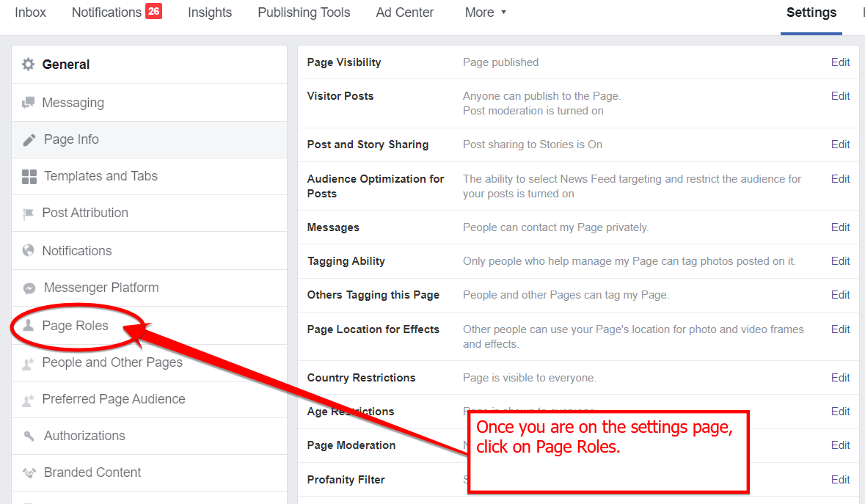Click the Messaging chat bubbles icon
This screenshot has width=865, height=504.
pos(28,103)
